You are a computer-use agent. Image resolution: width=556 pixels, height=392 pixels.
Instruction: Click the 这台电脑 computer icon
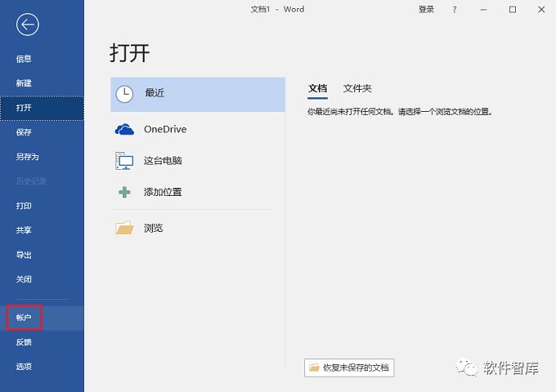point(124,161)
